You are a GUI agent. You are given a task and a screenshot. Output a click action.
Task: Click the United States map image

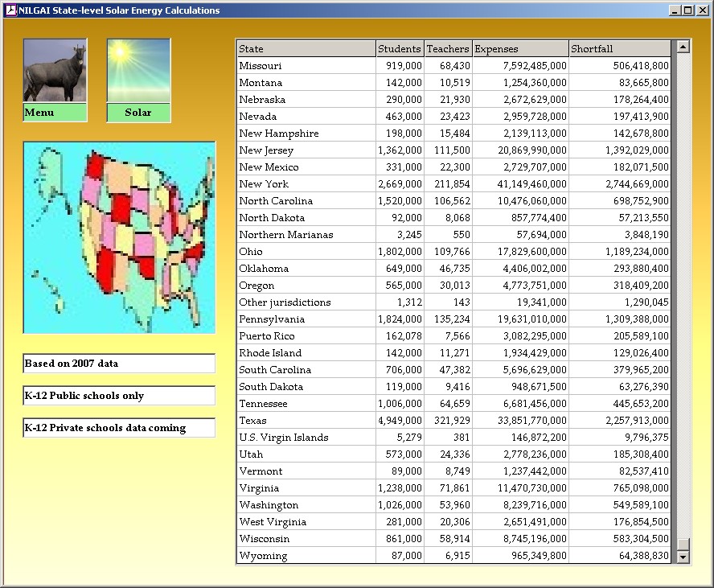(x=119, y=237)
